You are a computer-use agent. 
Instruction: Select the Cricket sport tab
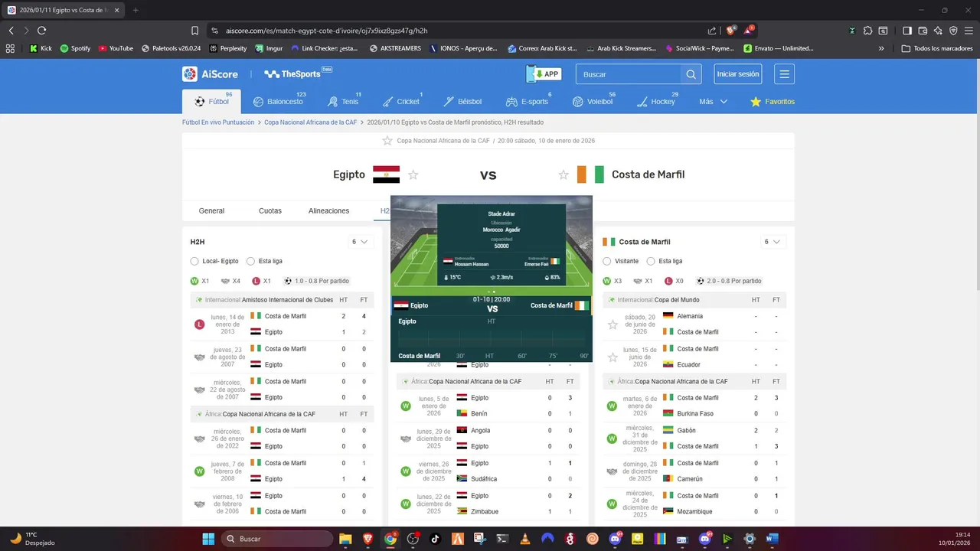point(400,101)
